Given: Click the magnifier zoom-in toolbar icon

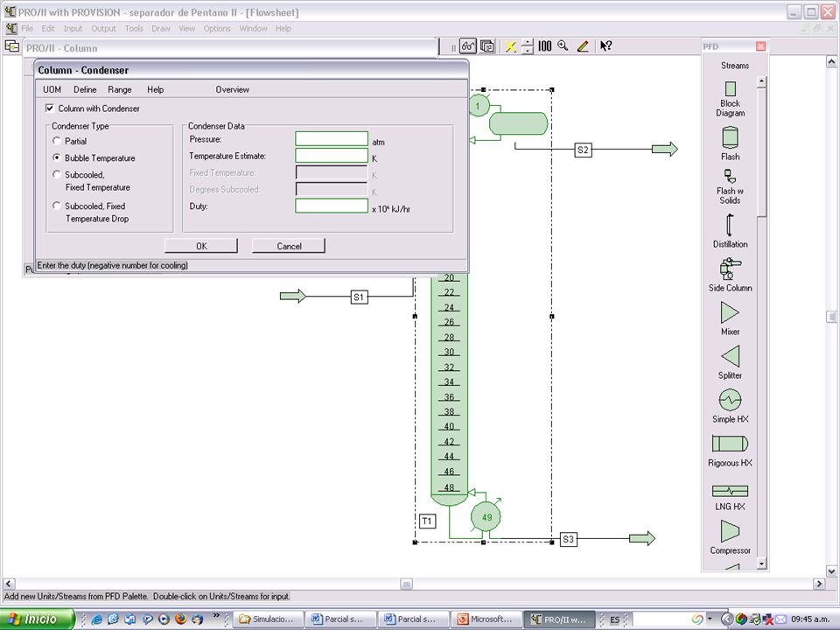Looking at the screenshot, I should (x=563, y=45).
